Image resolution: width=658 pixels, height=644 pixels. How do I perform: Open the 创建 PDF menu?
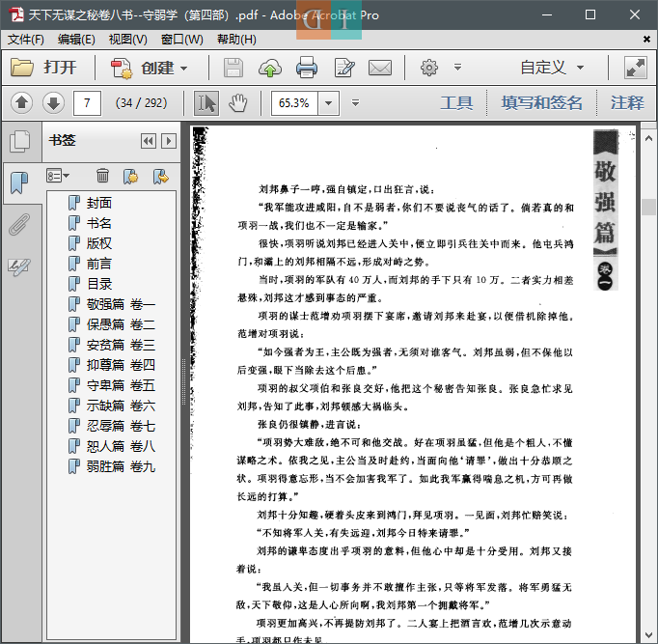tap(149, 68)
